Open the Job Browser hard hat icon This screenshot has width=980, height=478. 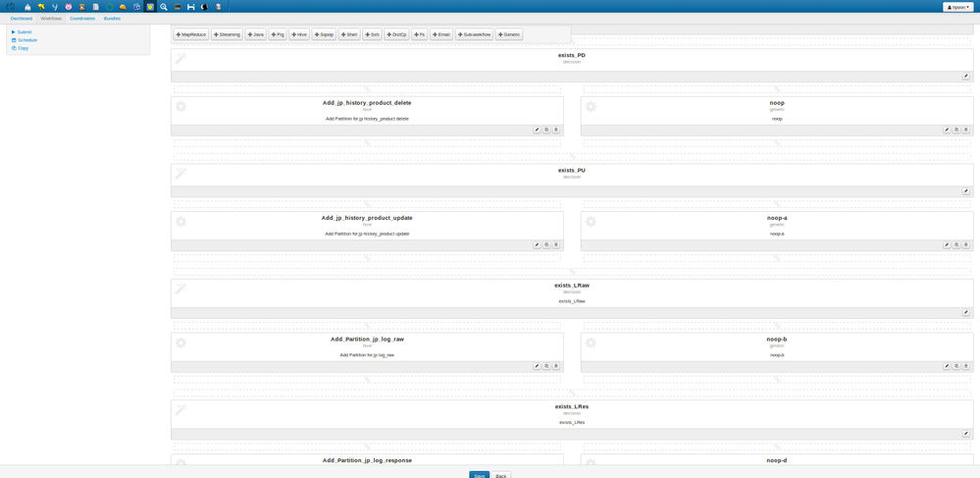point(123,7)
